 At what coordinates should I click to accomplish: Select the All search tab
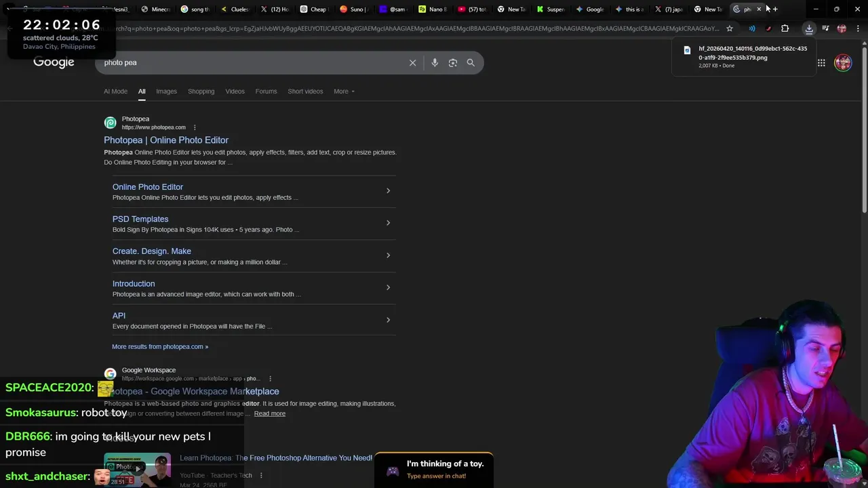coord(142,91)
